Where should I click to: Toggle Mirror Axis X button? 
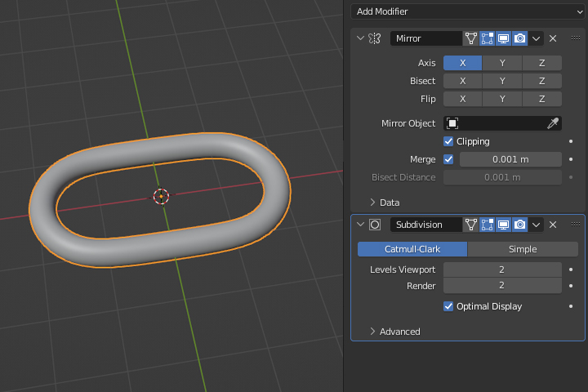[462, 63]
